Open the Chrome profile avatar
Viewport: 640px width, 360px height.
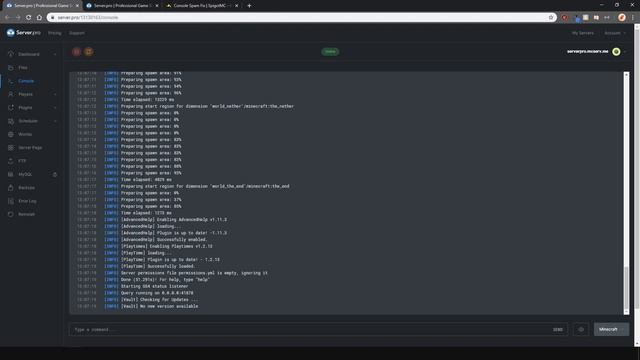coord(622,18)
